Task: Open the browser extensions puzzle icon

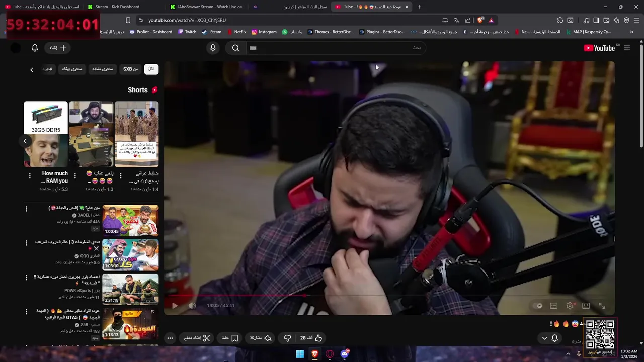Action: 560,20
